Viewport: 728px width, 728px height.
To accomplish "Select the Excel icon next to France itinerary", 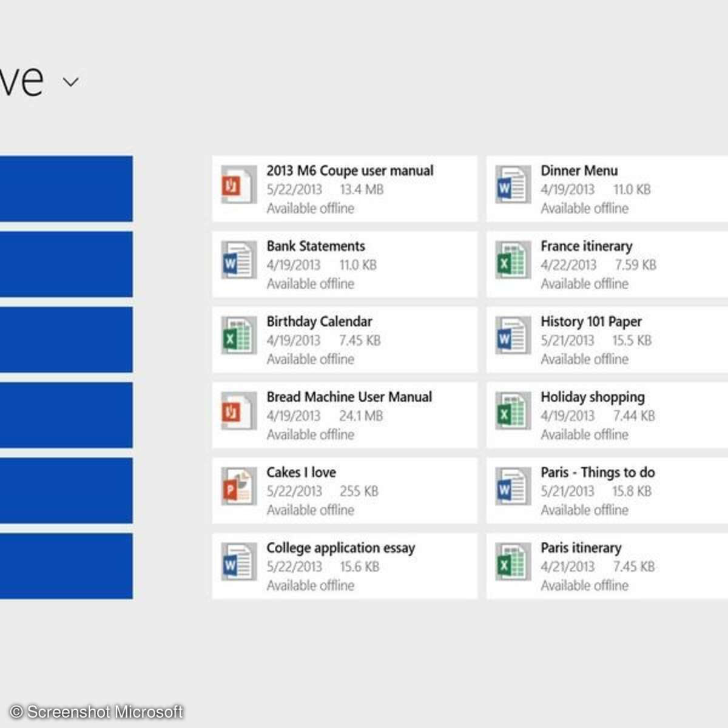I will 511,261.
